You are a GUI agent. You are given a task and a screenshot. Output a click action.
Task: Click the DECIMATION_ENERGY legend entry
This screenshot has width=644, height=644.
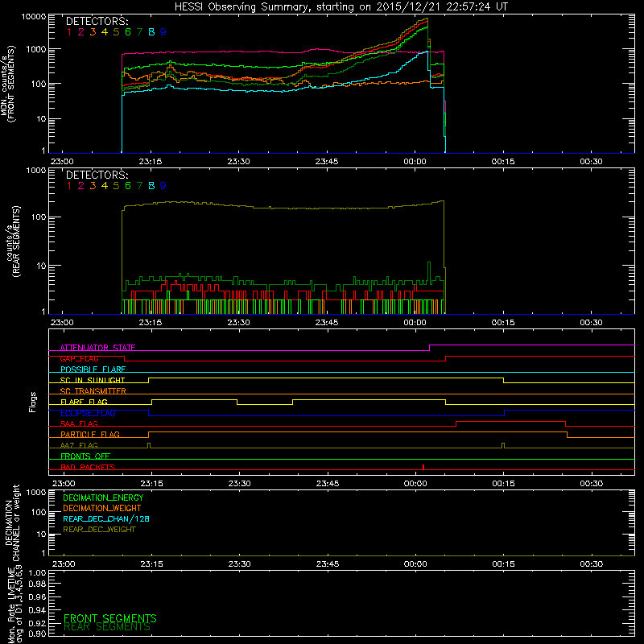pyautogui.click(x=103, y=497)
